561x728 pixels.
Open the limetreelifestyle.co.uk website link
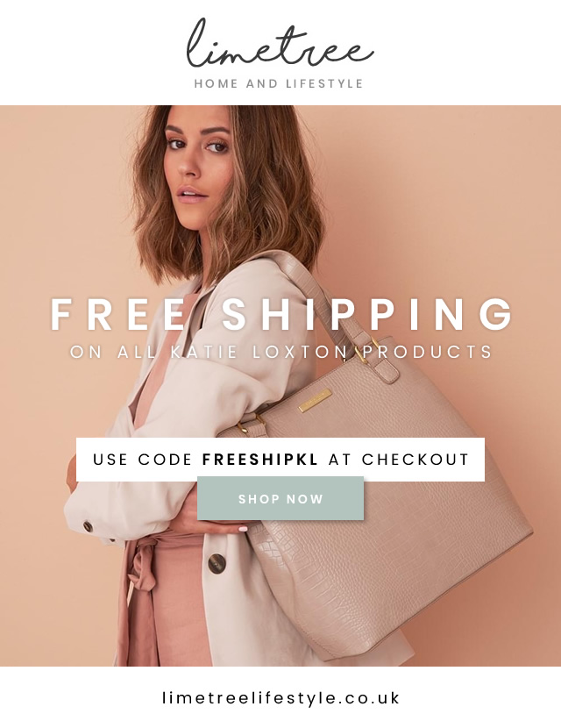(x=280, y=698)
